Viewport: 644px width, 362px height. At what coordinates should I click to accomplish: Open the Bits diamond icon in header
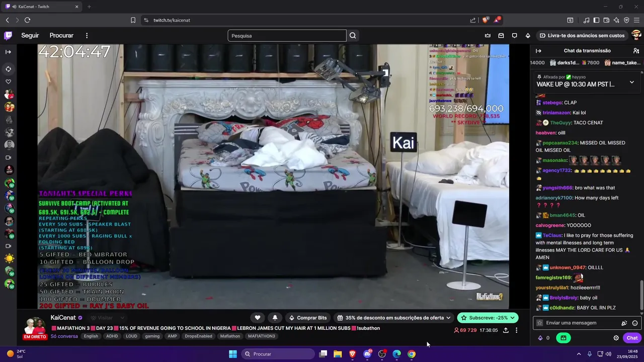tap(528, 36)
